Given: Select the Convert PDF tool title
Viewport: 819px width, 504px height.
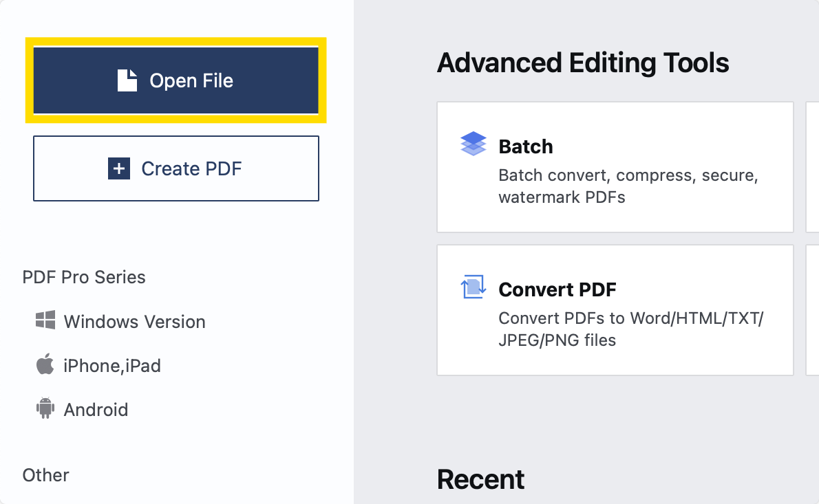Looking at the screenshot, I should [x=557, y=289].
